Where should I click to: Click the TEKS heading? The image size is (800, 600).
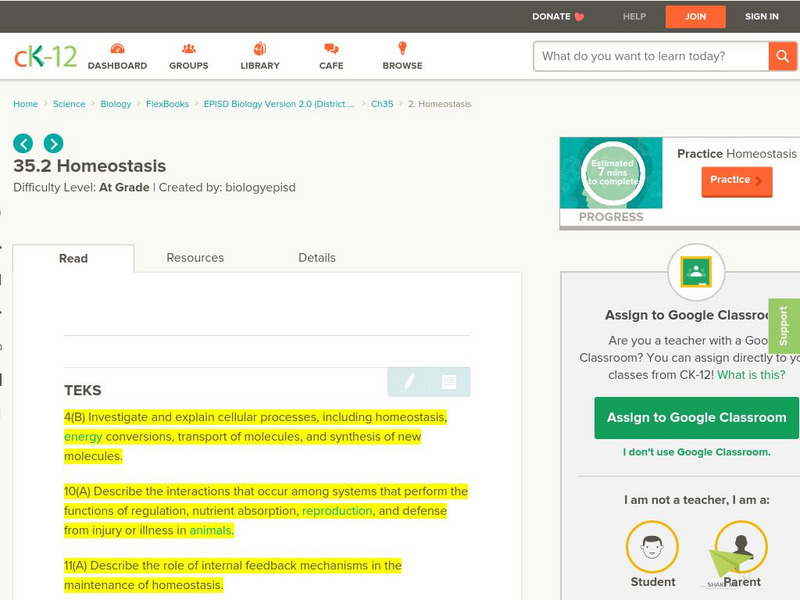[83, 390]
